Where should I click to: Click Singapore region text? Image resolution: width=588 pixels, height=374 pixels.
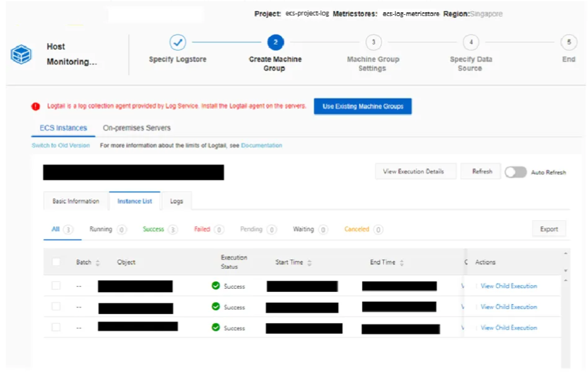click(x=486, y=14)
